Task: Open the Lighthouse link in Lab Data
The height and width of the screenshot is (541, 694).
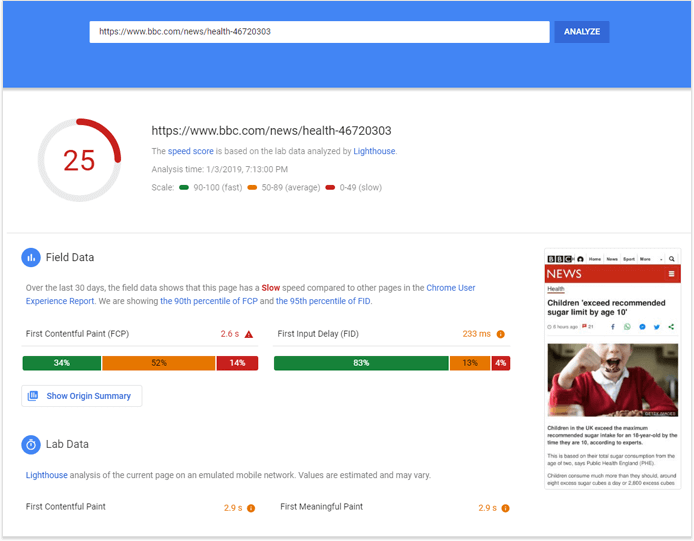Action: [46, 475]
